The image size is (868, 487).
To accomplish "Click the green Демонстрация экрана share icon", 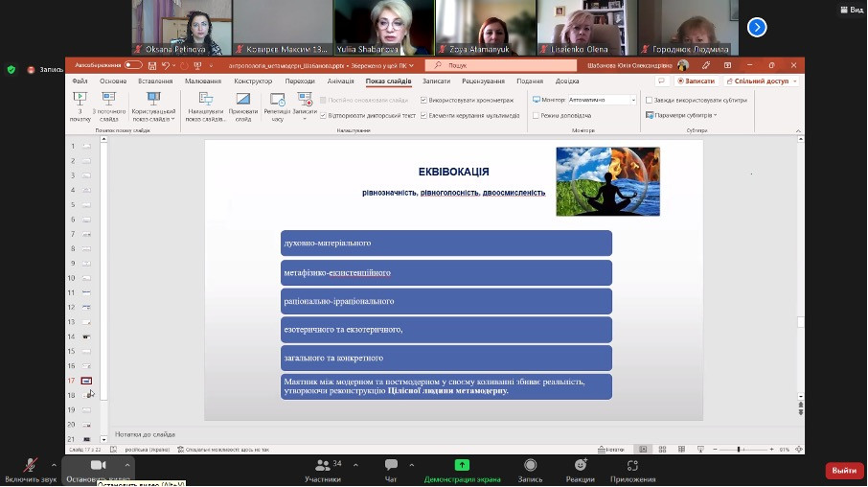I will pyautogui.click(x=462, y=464).
